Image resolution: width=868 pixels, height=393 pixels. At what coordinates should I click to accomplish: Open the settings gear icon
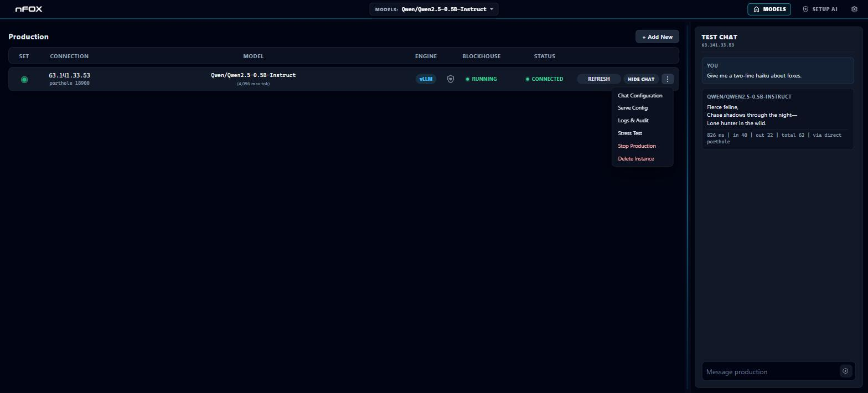[854, 9]
